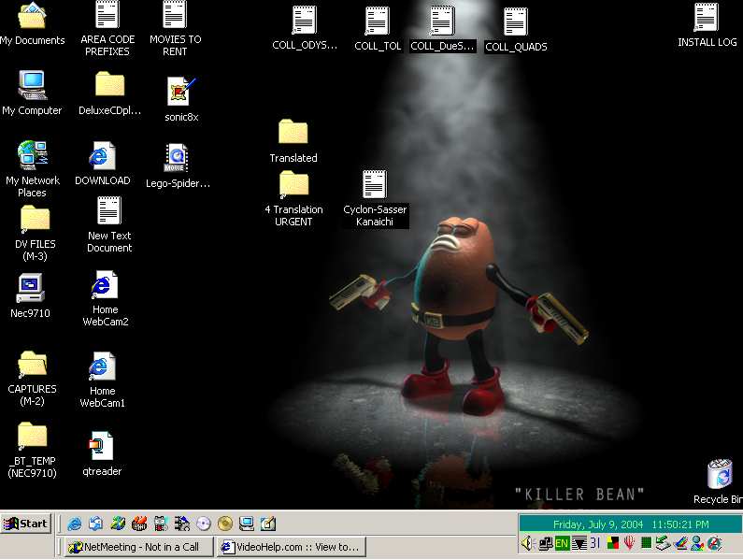Open the volume speaker tray icon
The height and width of the screenshot is (560, 743).
527,543
